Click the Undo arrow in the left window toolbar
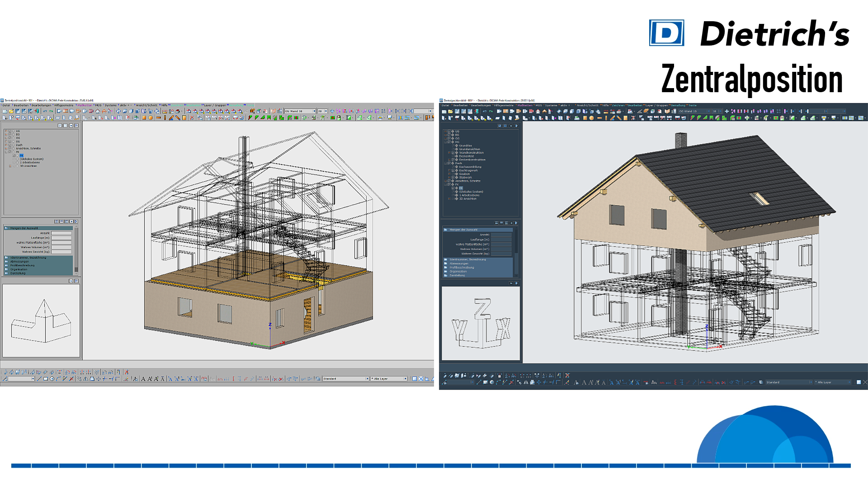 [45, 111]
